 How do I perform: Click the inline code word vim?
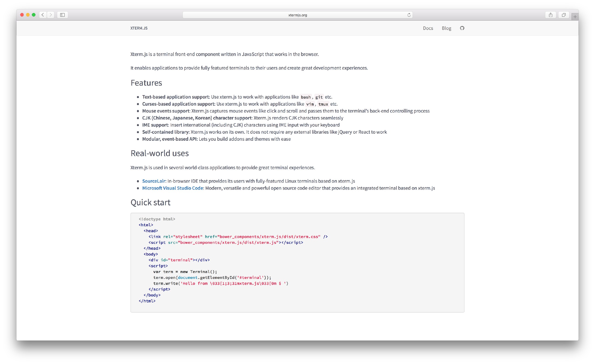tap(310, 104)
